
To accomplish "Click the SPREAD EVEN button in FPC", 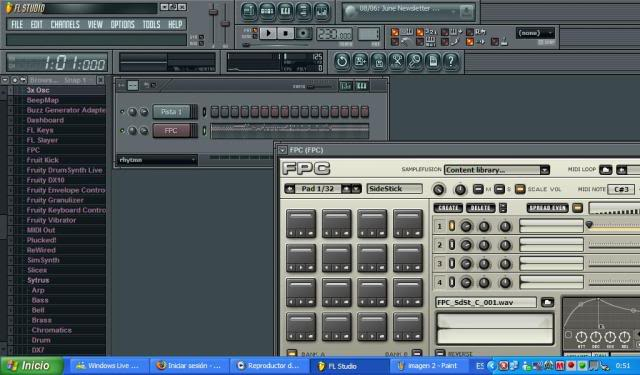I will (547, 208).
